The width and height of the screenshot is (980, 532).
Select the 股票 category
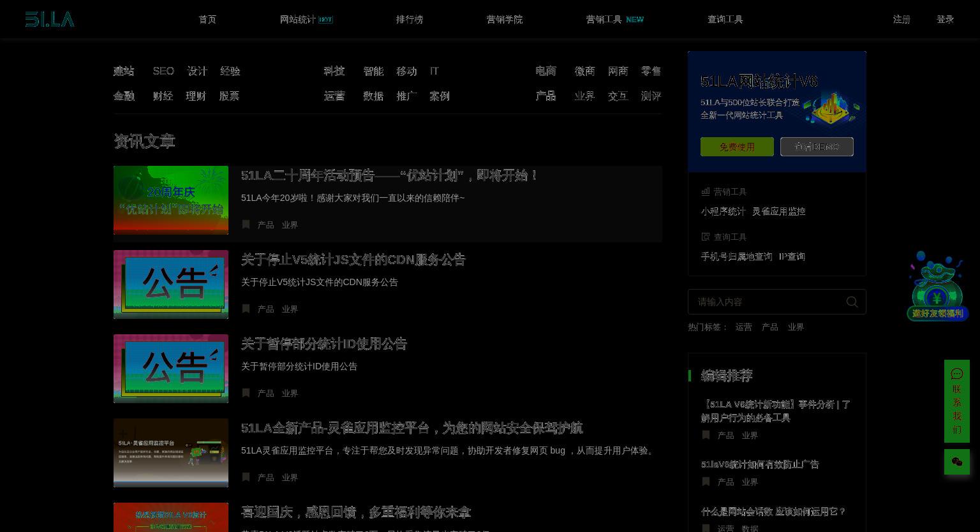click(229, 96)
